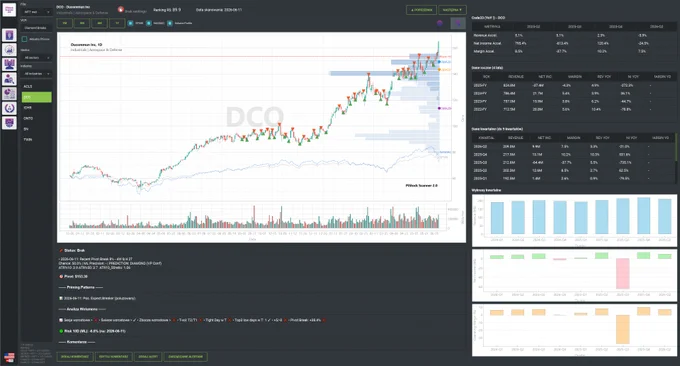The height and width of the screenshot is (366, 680).
Task: Click the Zarządzanie alertami button
Action: point(186,357)
